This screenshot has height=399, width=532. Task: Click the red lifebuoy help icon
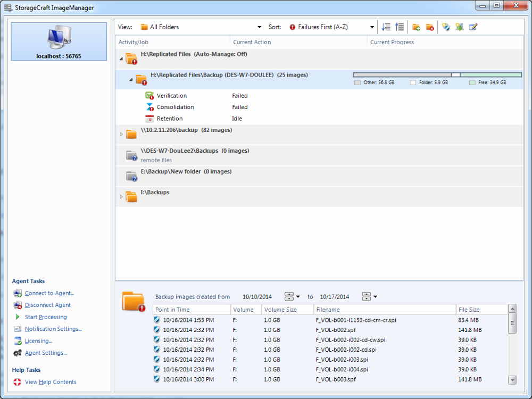tap(18, 382)
